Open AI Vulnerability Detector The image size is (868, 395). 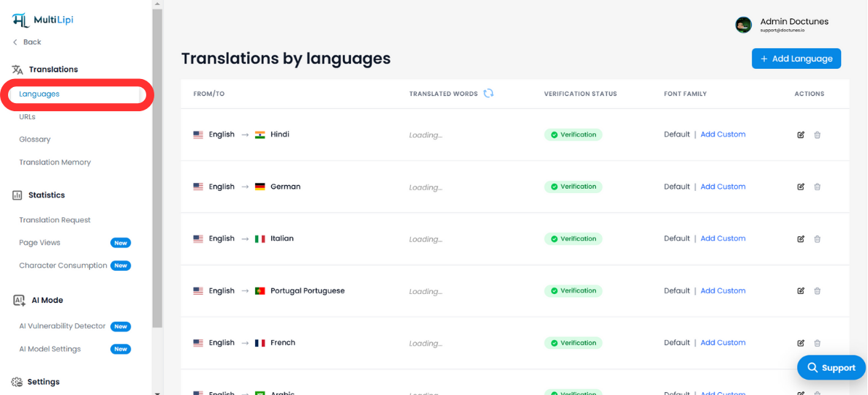click(x=62, y=326)
